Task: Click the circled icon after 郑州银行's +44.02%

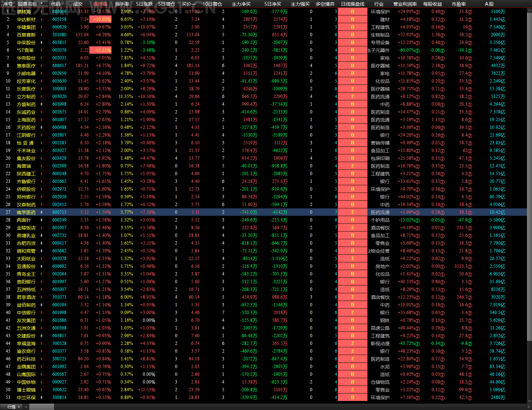Action: click(x=417, y=197)
